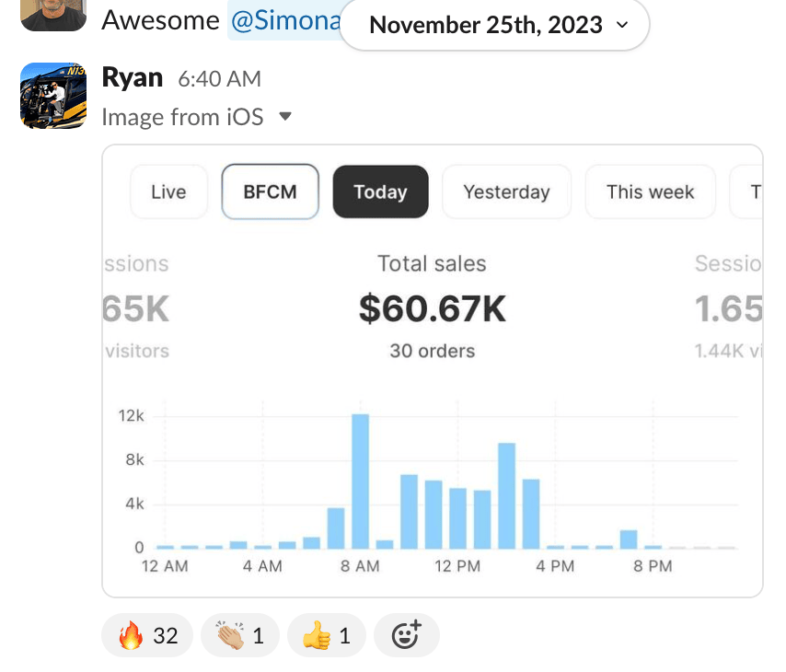
Task: Click the thumbs up emoji reaction
Action: click(326, 635)
